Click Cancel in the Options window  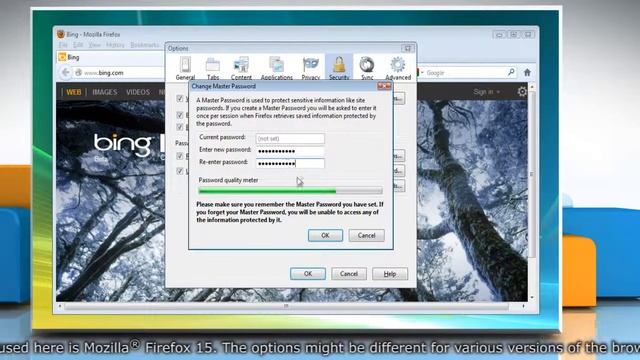tap(349, 274)
